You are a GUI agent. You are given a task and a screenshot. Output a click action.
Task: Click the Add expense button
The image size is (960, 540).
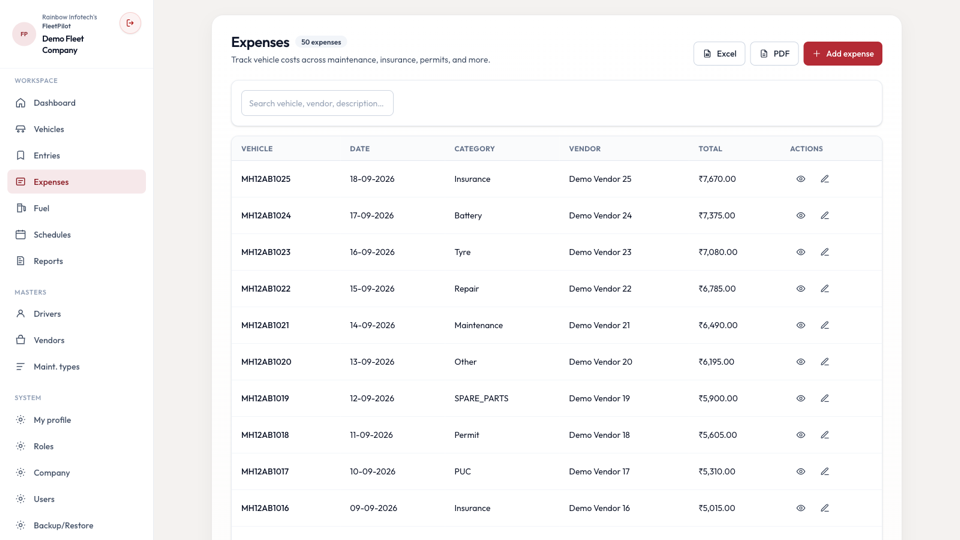tap(843, 54)
